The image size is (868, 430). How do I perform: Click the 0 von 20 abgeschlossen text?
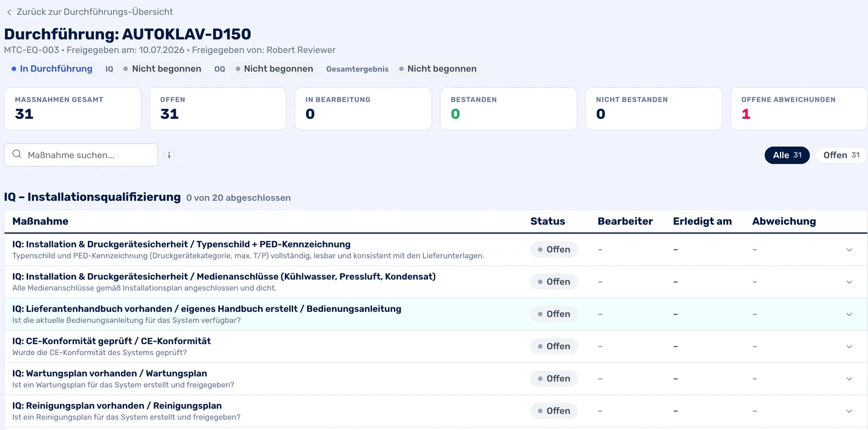(x=238, y=198)
